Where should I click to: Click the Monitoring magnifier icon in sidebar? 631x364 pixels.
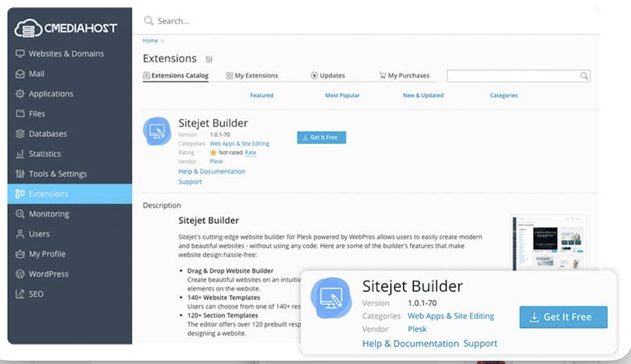pyautogui.click(x=20, y=214)
